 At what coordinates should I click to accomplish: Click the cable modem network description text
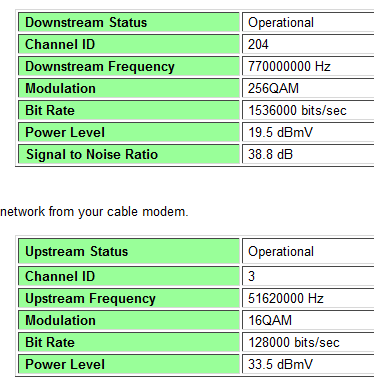pyautogui.click(x=94, y=212)
